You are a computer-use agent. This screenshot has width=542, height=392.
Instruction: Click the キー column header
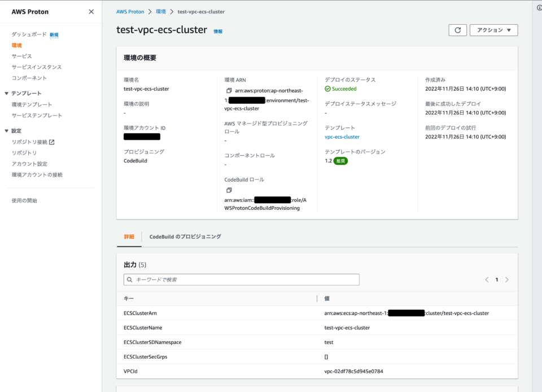129,298
